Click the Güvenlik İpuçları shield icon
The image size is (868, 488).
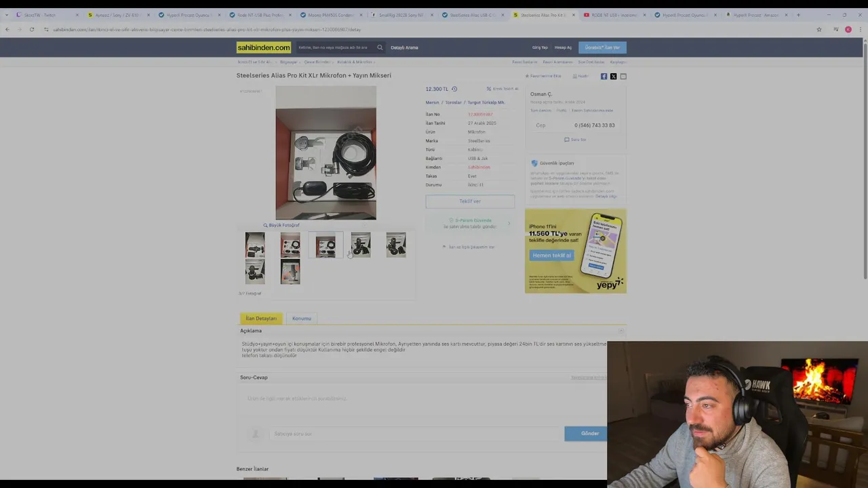pos(534,163)
